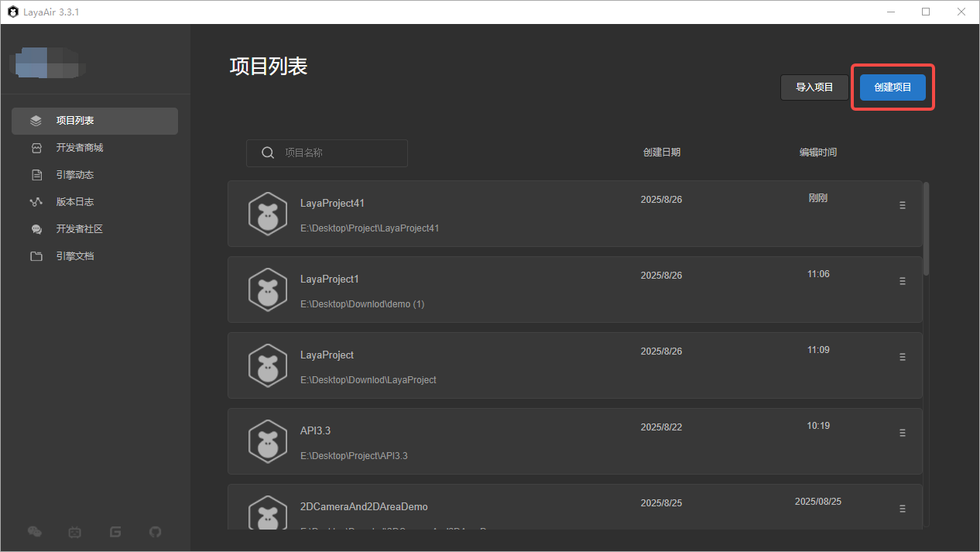The height and width of the screenshot is (552, 980).
Task: Click the 导入项目 button
Action: tap(814, 87)
